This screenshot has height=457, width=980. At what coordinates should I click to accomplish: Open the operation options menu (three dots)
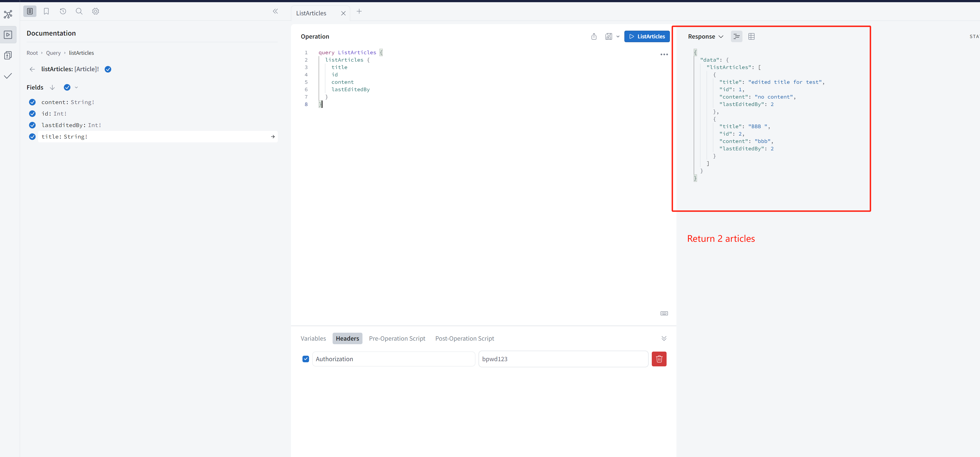point(664,54)
